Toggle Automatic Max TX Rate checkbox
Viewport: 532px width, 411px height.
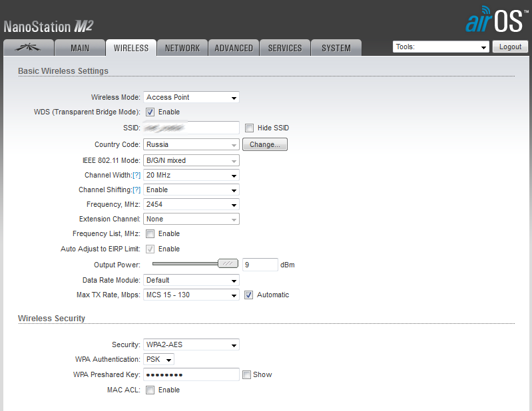[249, 295]
